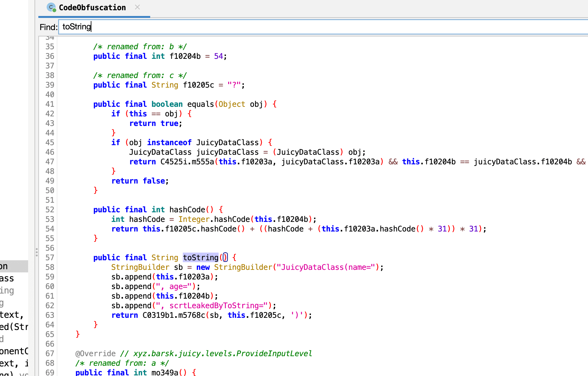
Task: Click the value 54 on line 36
Action: (219, 56)
